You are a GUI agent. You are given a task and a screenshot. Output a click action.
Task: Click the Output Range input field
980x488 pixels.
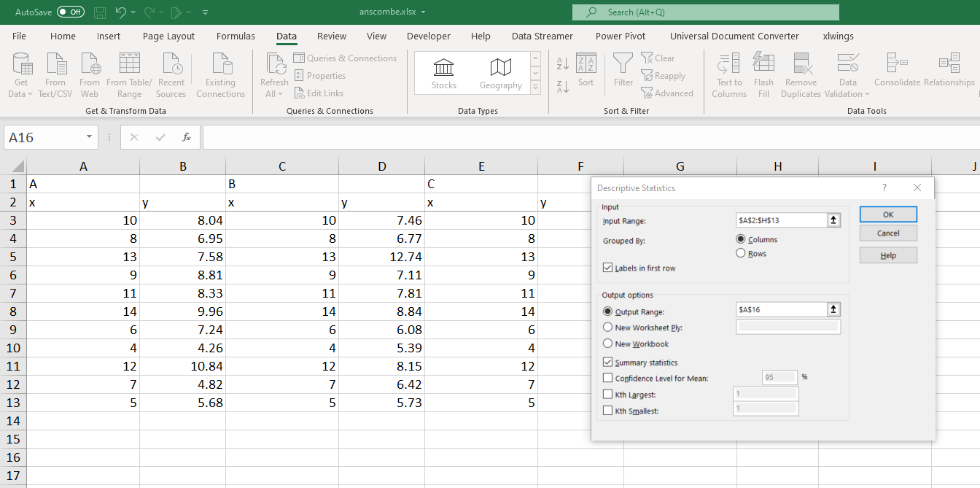[781, 310]
